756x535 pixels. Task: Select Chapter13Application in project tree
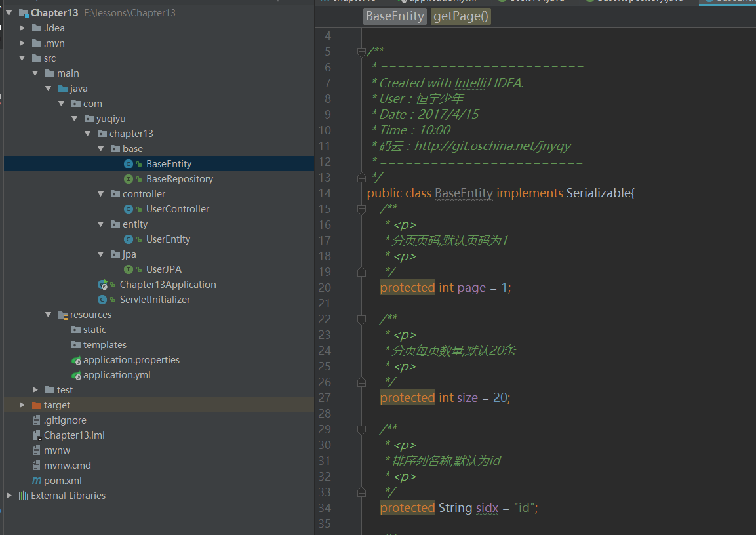click(168, 285)
